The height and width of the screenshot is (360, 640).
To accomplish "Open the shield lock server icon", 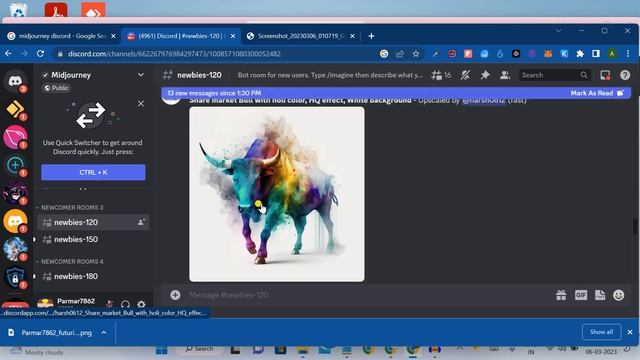I will (x=15, y=277).
